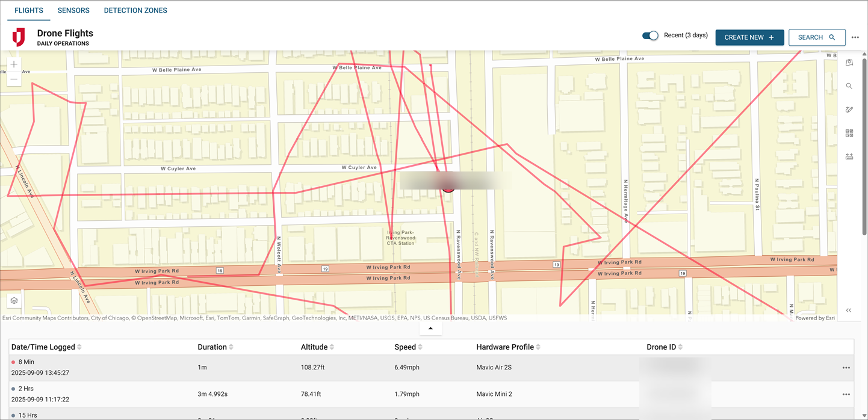
Task: Open the overflow menu next to SEARCH button
Action: pyautogui.click(x=855, y=37)
